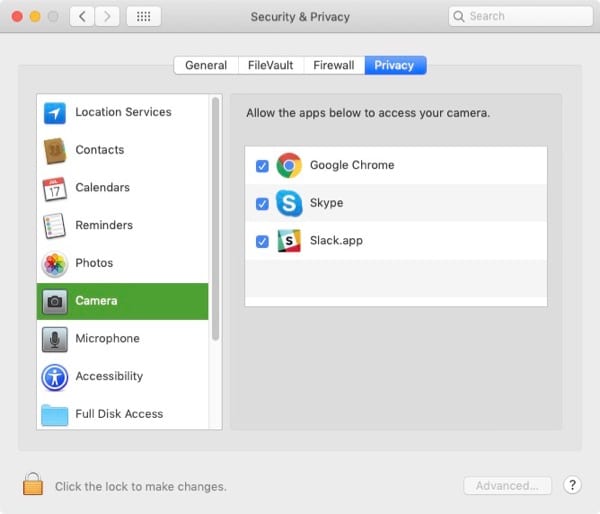
Task: Click the Google Chrome name text
Action: click(x=352, y=165)
